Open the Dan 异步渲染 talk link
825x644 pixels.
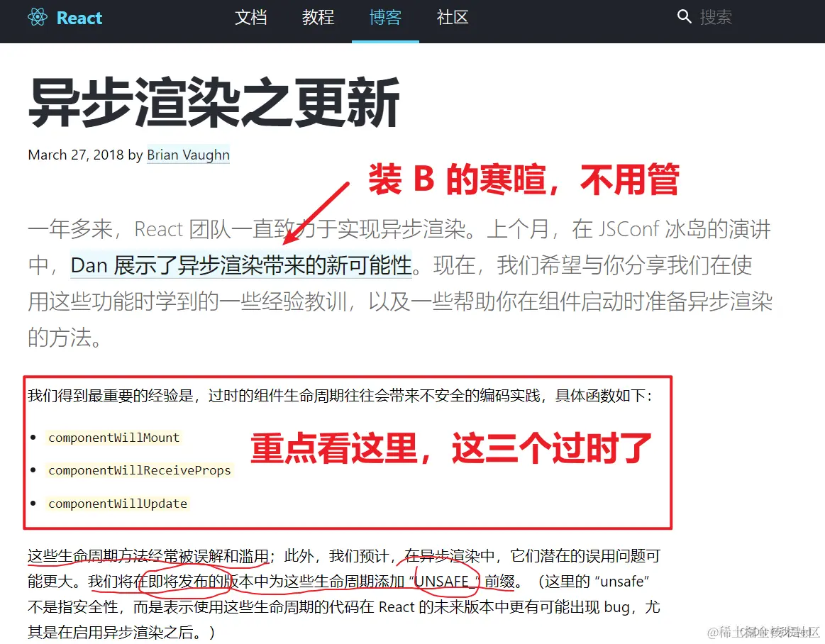[x=240, y=264]
